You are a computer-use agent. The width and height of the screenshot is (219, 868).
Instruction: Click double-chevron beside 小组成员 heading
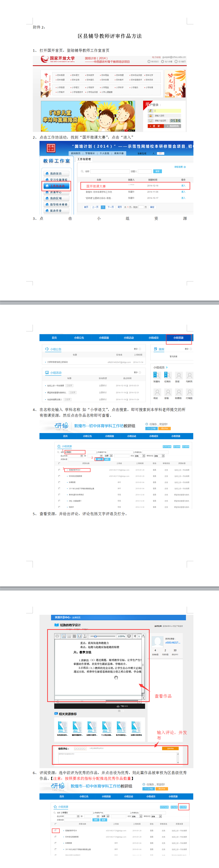[167, 367]
